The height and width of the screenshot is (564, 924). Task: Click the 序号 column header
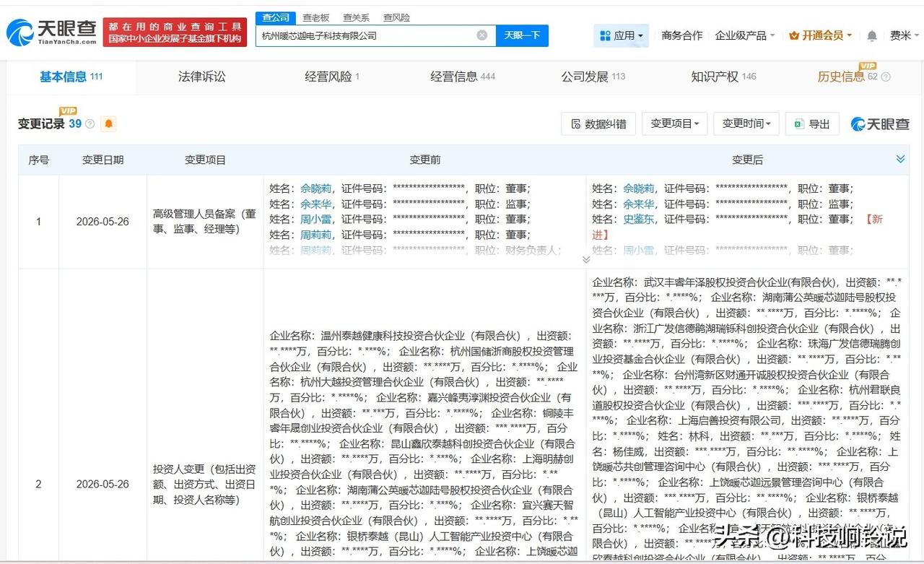(38, 160)
